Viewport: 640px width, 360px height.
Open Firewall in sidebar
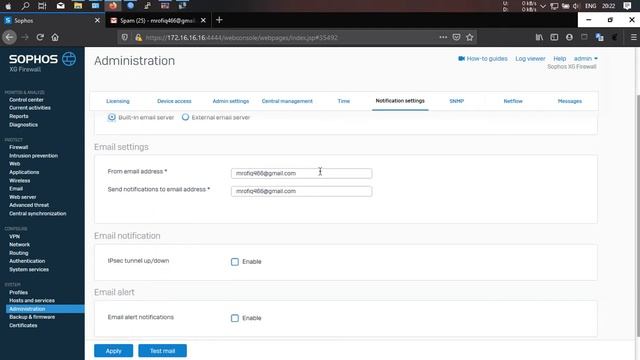[18, 147]
